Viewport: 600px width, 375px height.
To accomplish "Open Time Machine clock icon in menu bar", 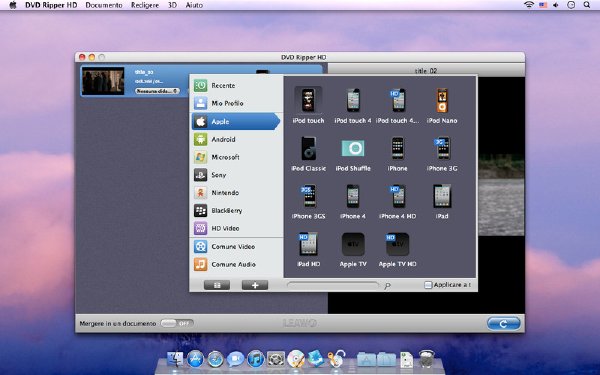I will pos(571,5).
